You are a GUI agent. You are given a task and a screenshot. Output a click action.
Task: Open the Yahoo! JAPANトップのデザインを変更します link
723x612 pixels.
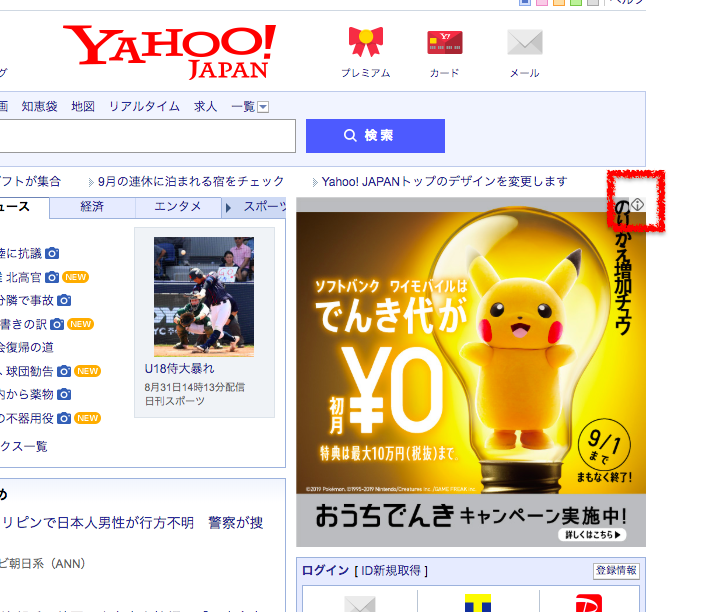(x=444, y=181)
